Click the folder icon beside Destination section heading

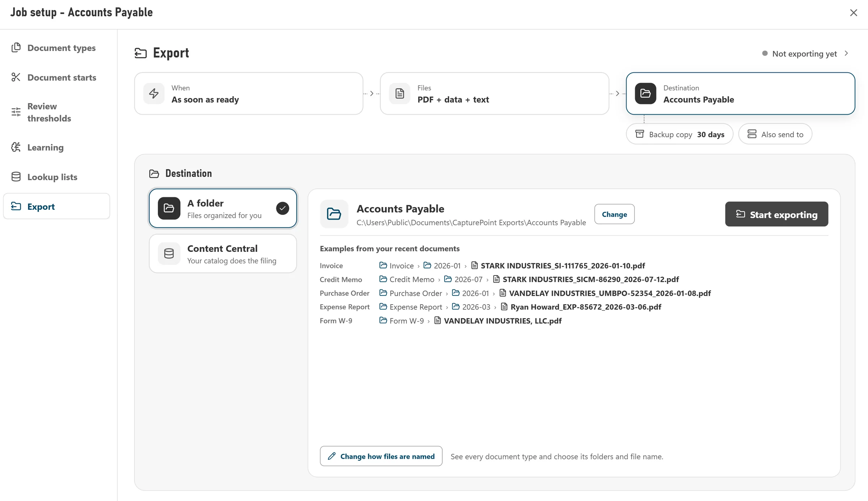click(154, 174)
